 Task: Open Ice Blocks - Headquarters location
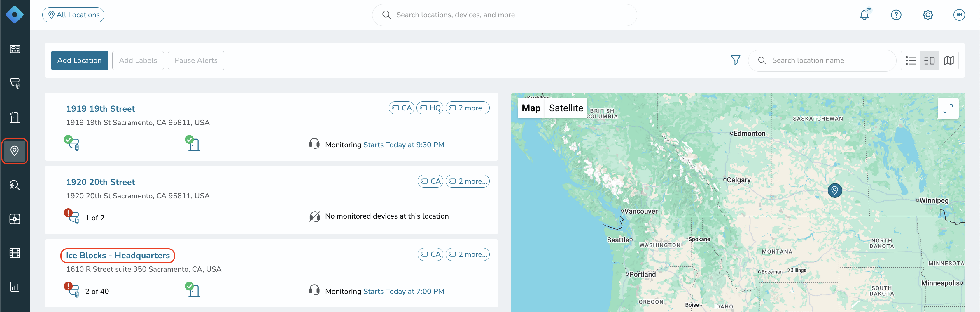coord(118,256)
